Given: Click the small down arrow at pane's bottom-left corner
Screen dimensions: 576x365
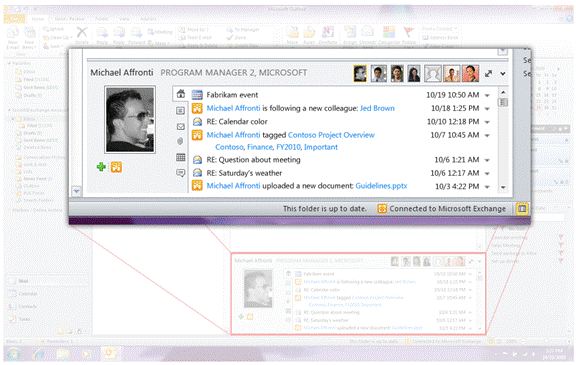Looking at the screenshot, I should coord(76,191).
